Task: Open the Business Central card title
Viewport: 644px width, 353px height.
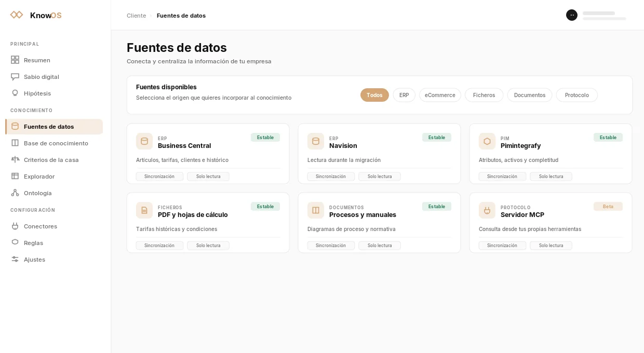Action: pyautogui.click(x=184, y=145)
